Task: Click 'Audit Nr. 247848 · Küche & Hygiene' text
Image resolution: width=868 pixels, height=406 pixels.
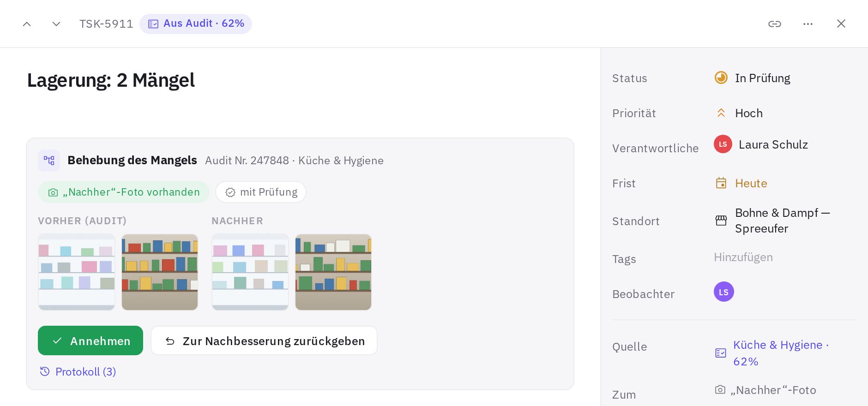Action: coord(295,161)
